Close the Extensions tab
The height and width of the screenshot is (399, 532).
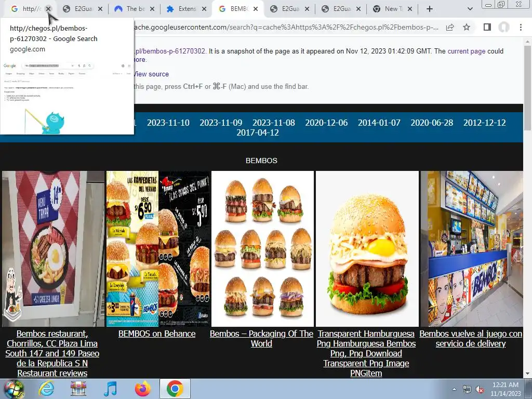coord(204,9)
